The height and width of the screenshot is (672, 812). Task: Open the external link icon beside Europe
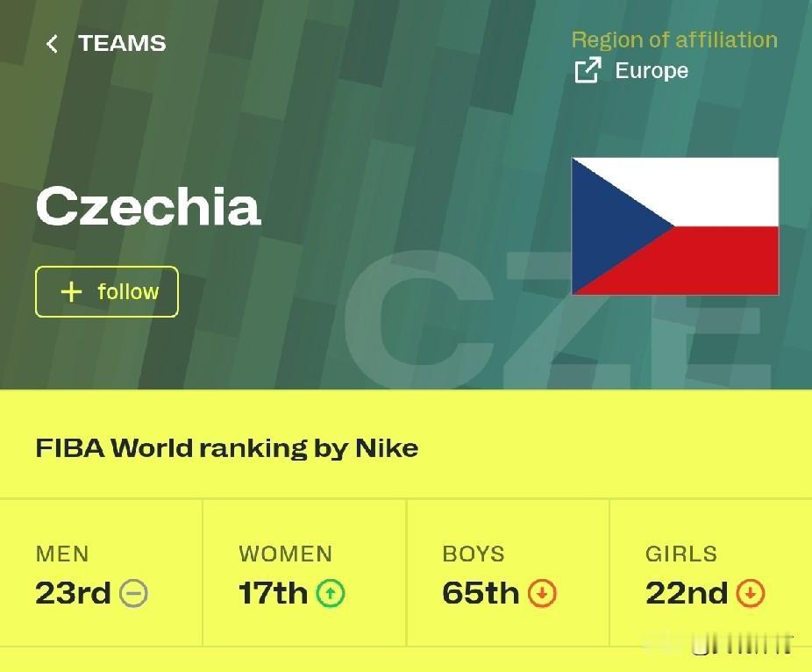(x=588, y=70)
